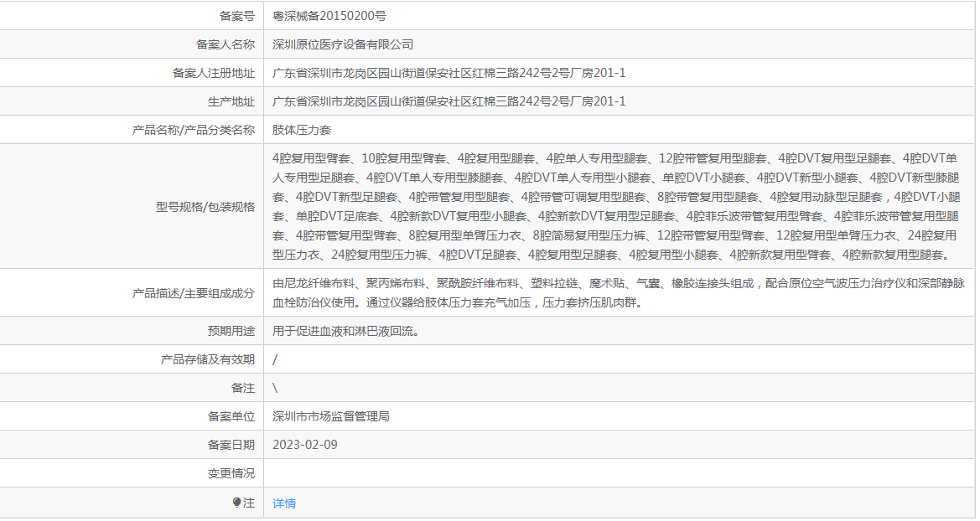Click company name 深圳原位医疗设备有限公司

tap(343, 44)
